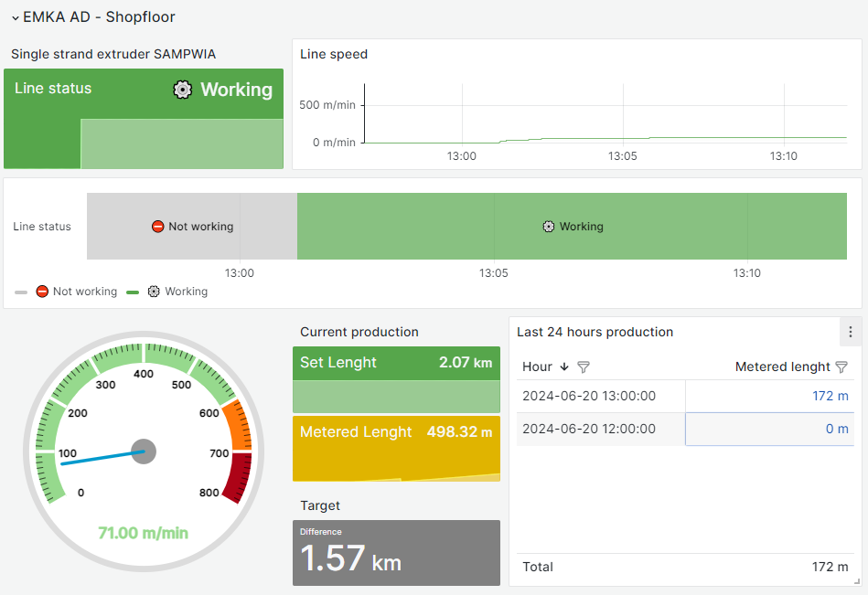Click the Target panel title
Image resolution: width=868 pixels, height=595 pixels.
pos(320,505)
